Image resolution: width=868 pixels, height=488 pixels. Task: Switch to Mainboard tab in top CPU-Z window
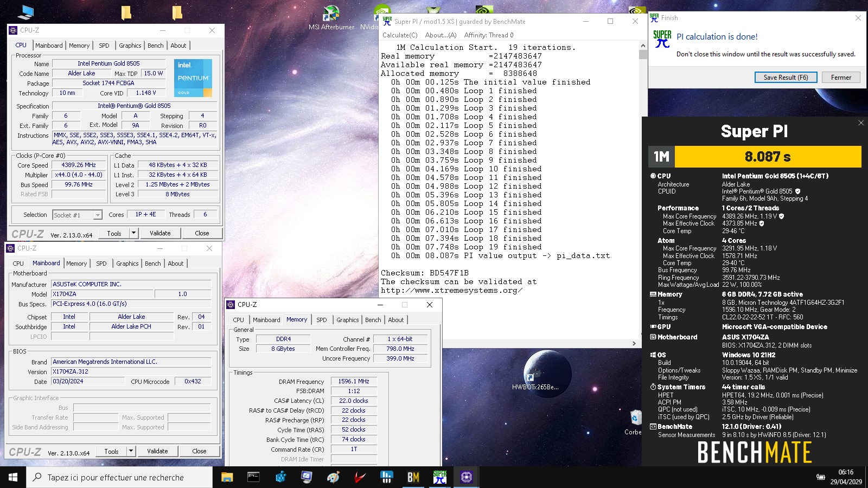(x=49, y=46)
